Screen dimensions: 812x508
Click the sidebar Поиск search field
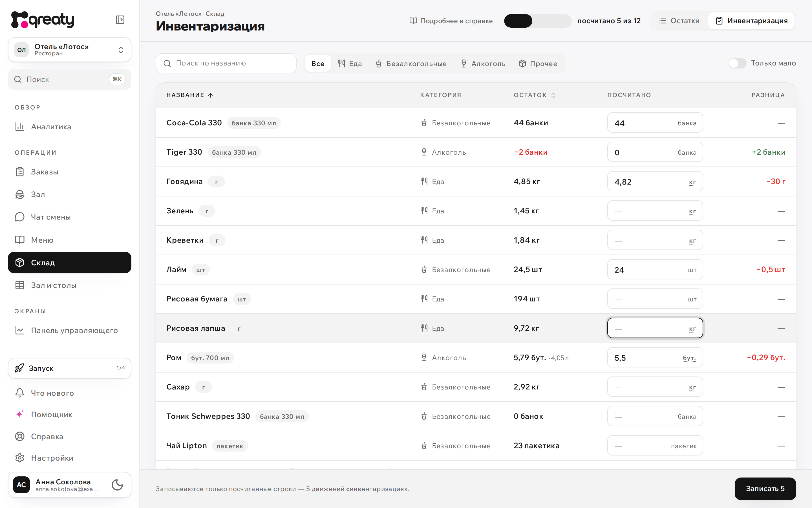point(69,79)
